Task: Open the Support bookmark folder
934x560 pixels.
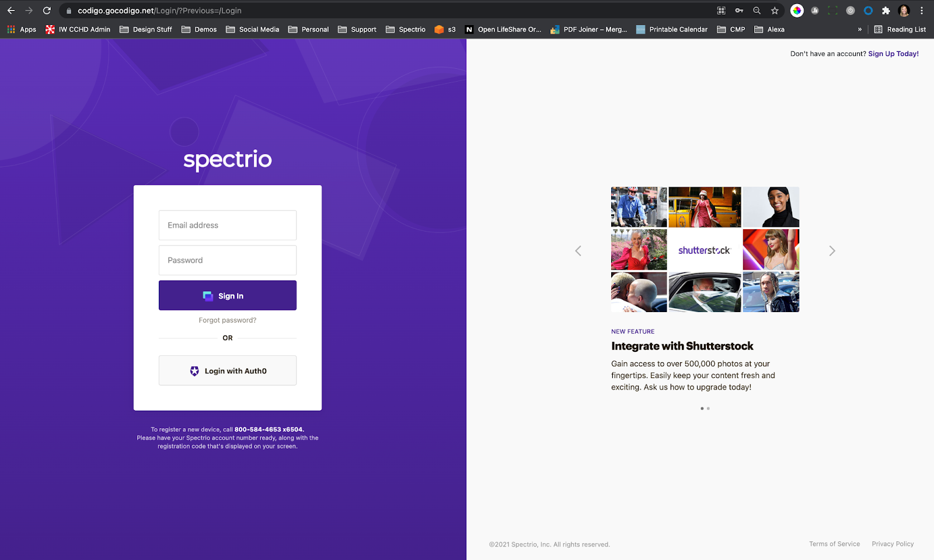Action: click(357, 29)
